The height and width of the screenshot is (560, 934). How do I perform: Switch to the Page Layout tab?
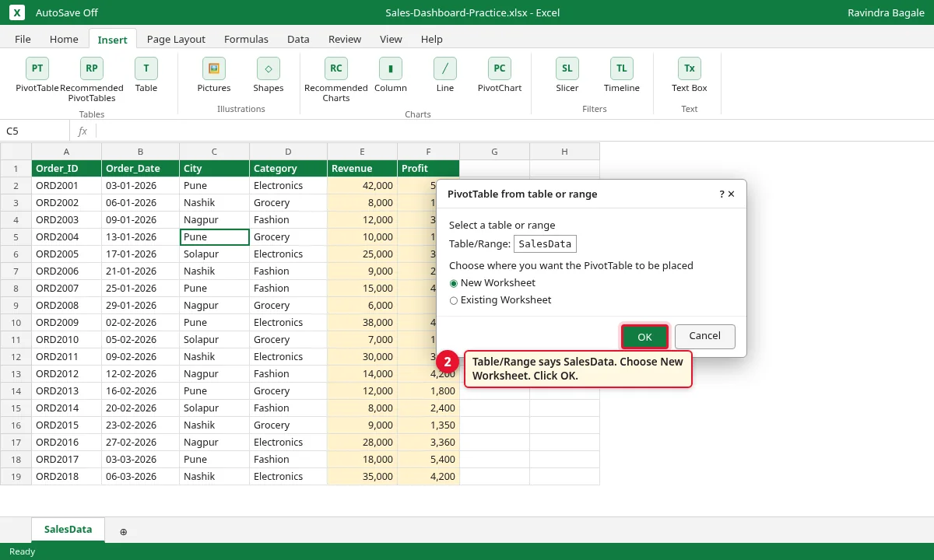coord(176,39)
